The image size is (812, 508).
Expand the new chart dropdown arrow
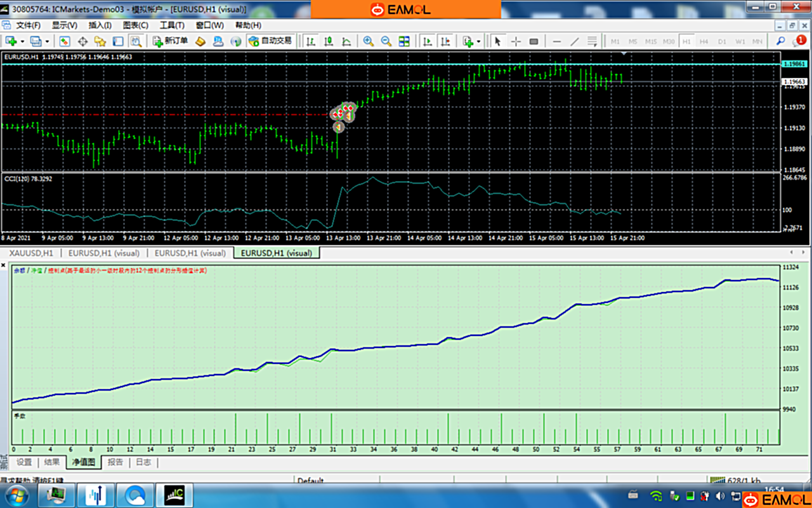22,41
